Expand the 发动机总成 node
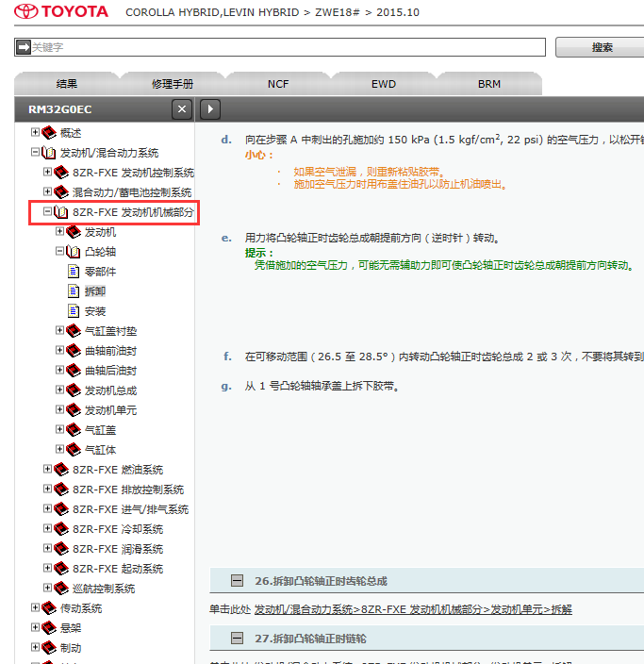The image size is (644, 664). click(59, 390)
